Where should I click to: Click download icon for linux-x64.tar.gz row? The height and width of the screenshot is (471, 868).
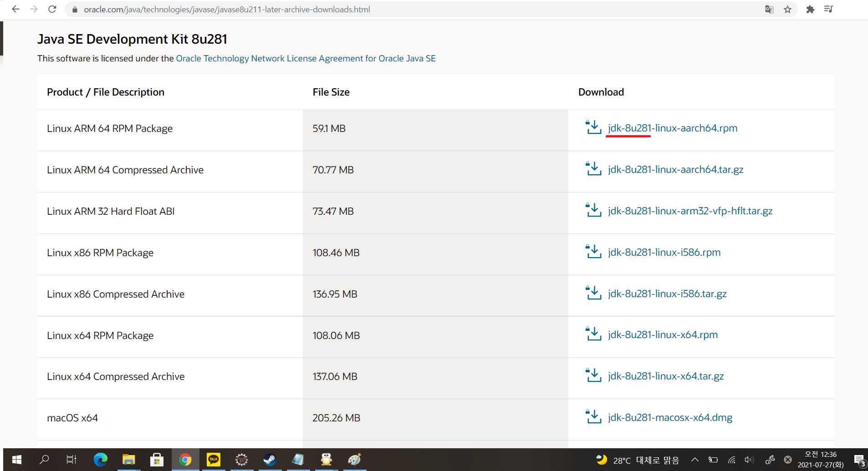pos(594,375)
